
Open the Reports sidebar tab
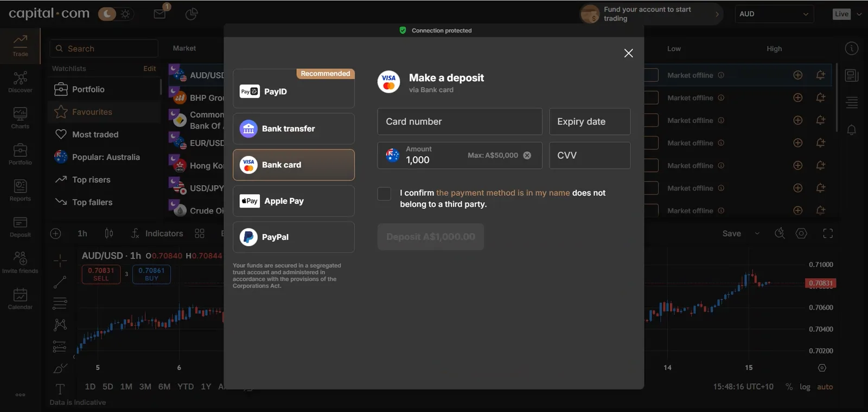20,190
